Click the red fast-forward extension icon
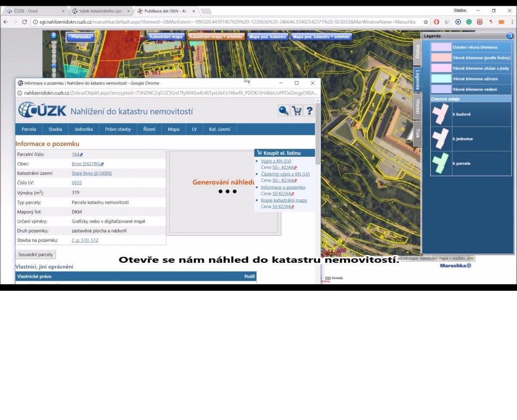The image size is (517, 420). [480, 22]
